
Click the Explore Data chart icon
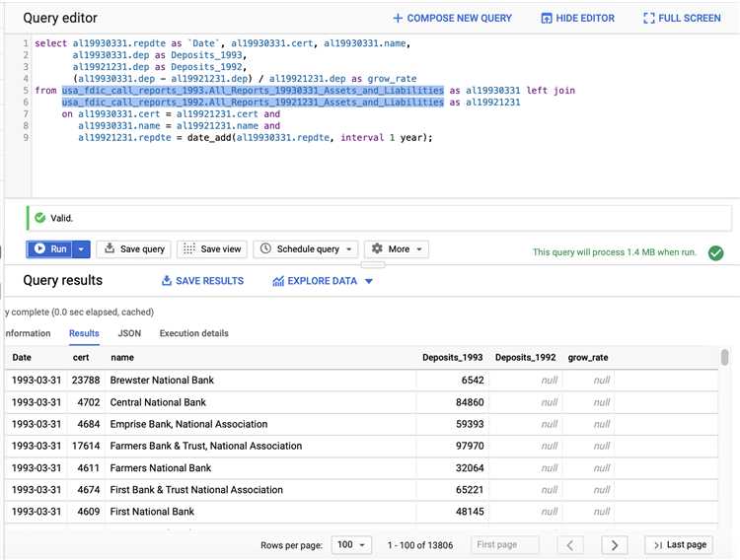(278, 281)
